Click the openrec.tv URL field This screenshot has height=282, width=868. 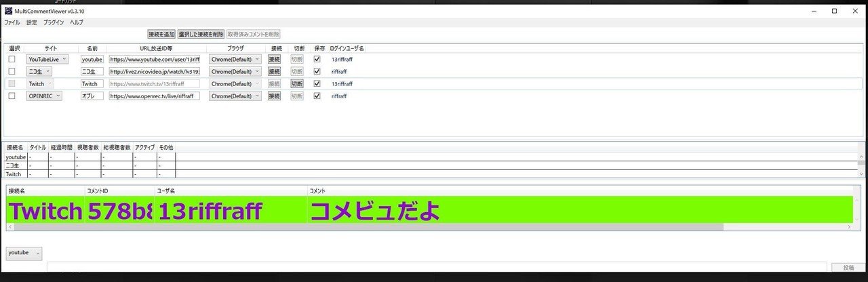[x=154, y=96]
